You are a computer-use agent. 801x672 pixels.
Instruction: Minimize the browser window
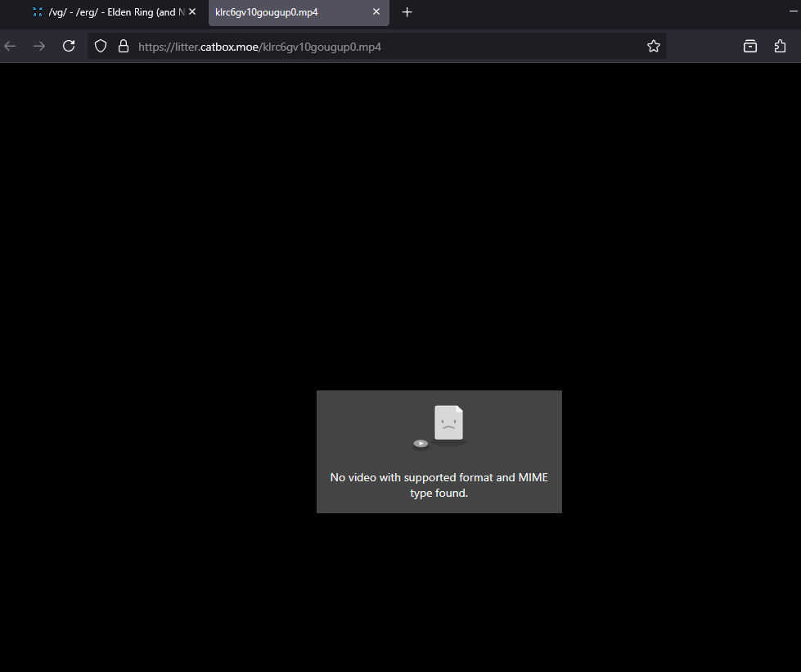(x=794, y=11)
